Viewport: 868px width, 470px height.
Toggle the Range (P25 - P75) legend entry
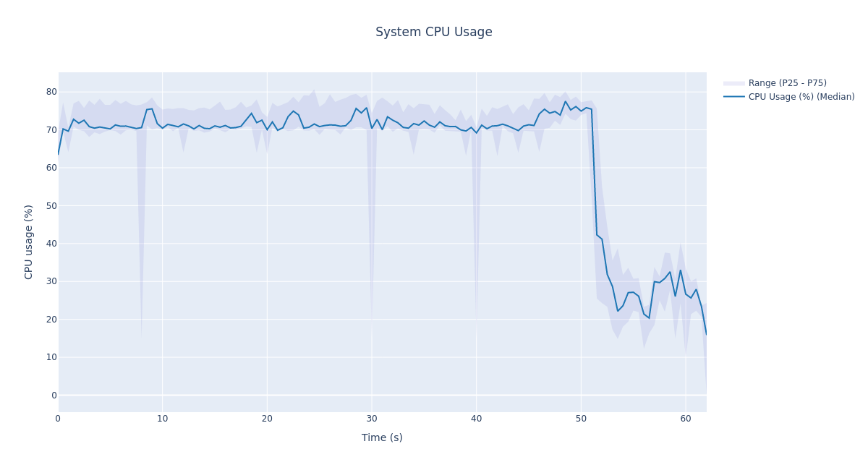(x=787, y=83)
